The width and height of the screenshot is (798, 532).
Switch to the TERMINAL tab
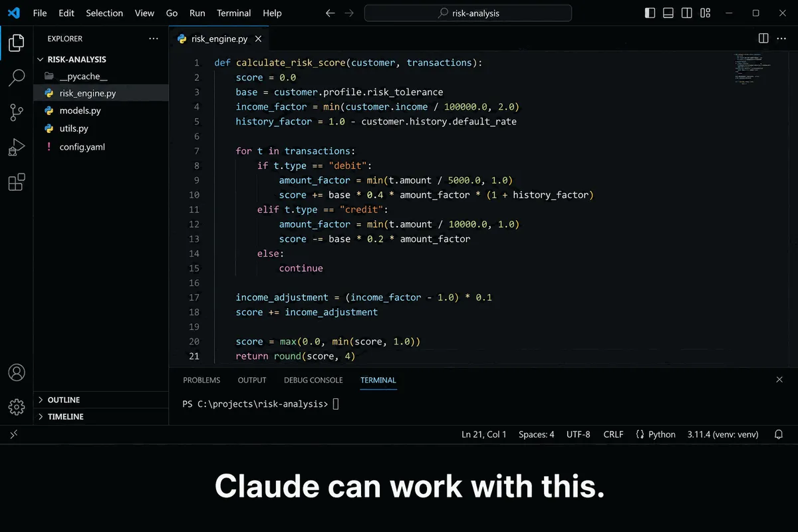378,380
